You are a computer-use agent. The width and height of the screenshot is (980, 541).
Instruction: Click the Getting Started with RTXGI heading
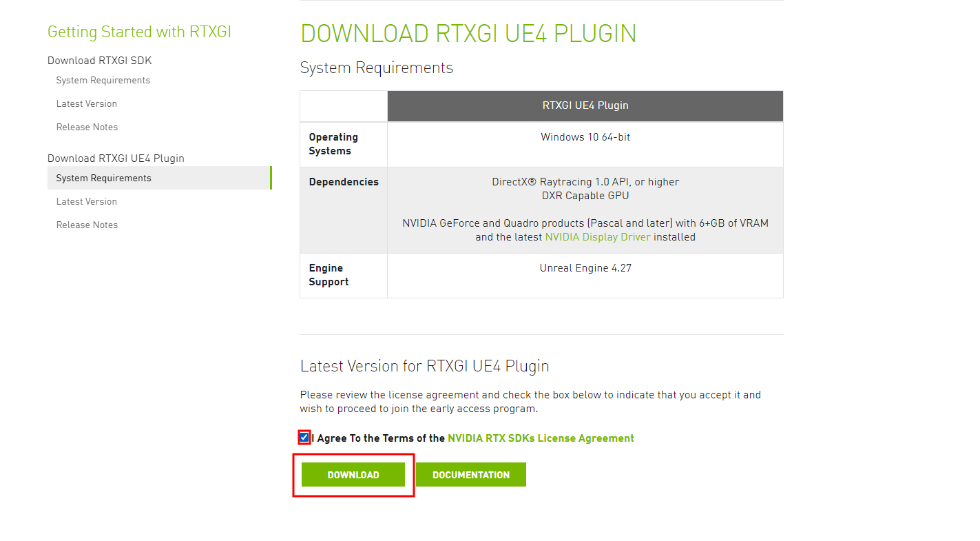139,32
